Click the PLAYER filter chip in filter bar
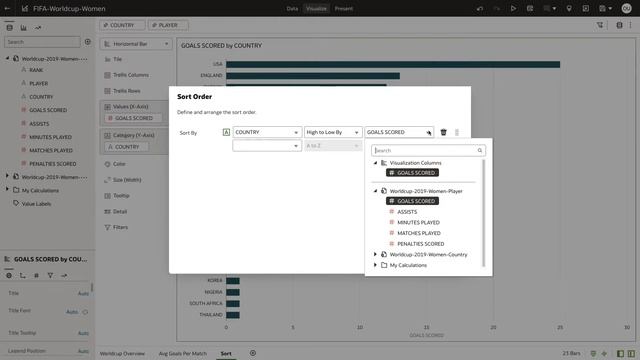 point(168,25)
